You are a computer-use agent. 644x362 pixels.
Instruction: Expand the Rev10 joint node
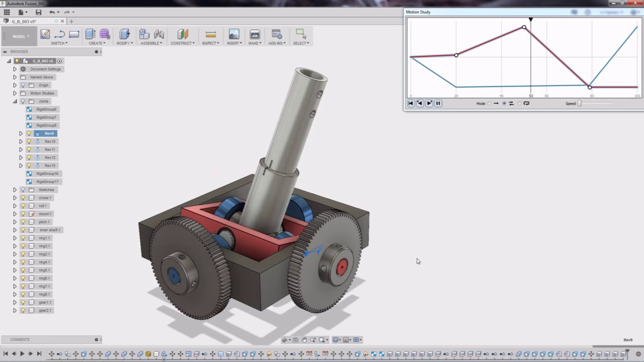pos(21,141)
